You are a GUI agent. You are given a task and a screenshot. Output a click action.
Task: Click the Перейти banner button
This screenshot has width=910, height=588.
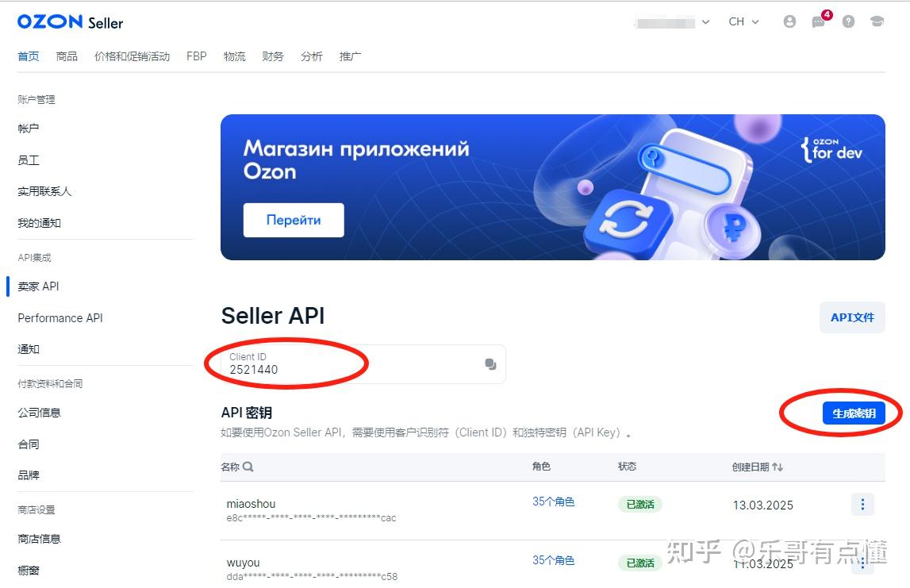293,220
